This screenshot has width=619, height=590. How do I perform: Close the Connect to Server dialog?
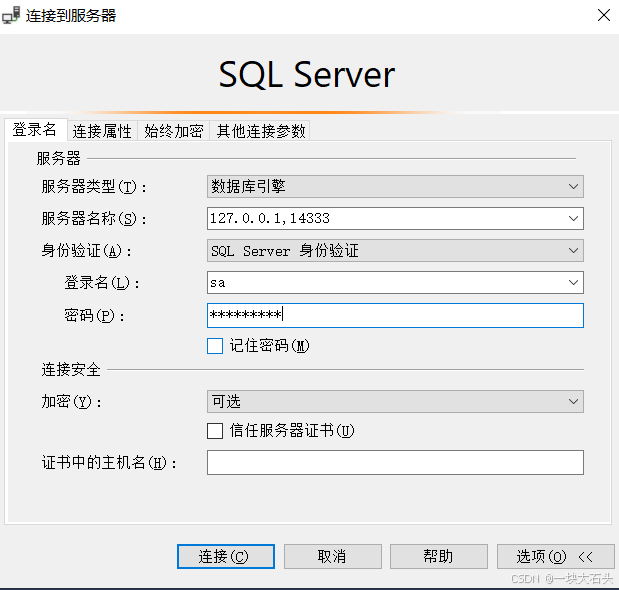pos(604,15)
